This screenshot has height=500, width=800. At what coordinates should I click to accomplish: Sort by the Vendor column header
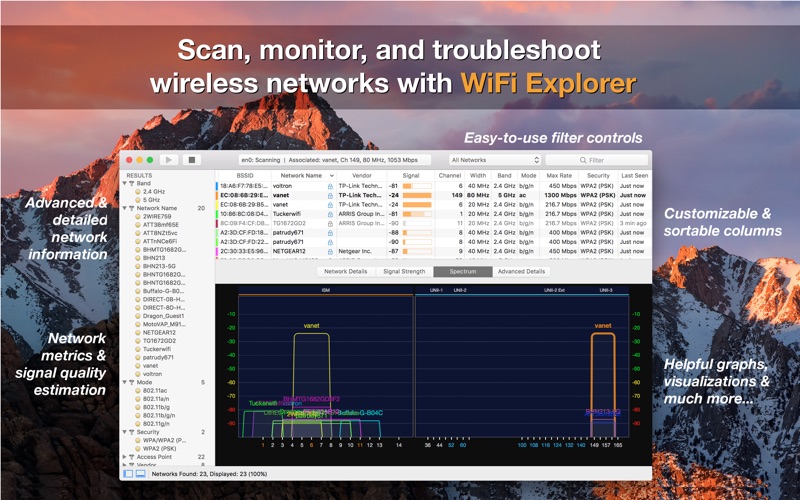[x=362, y=176]
